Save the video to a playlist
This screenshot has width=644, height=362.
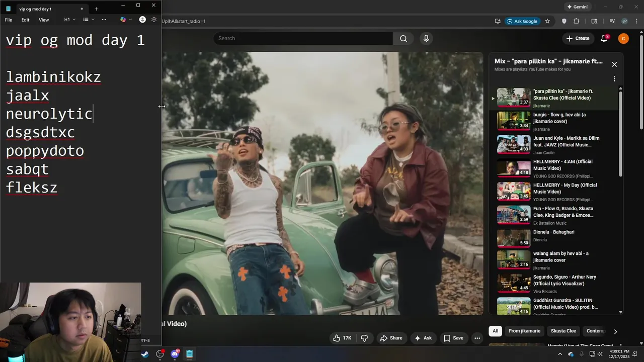pos(453,338)
